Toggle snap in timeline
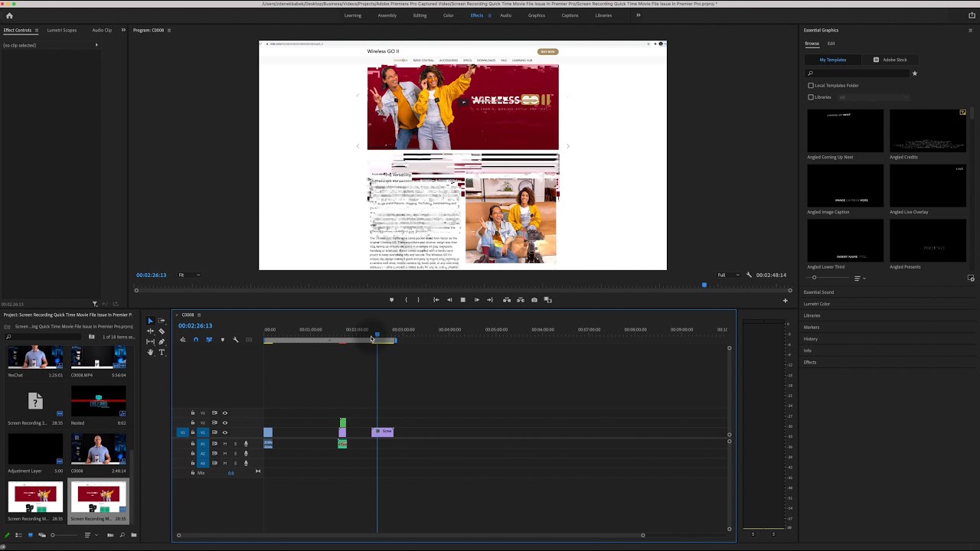 196,340
